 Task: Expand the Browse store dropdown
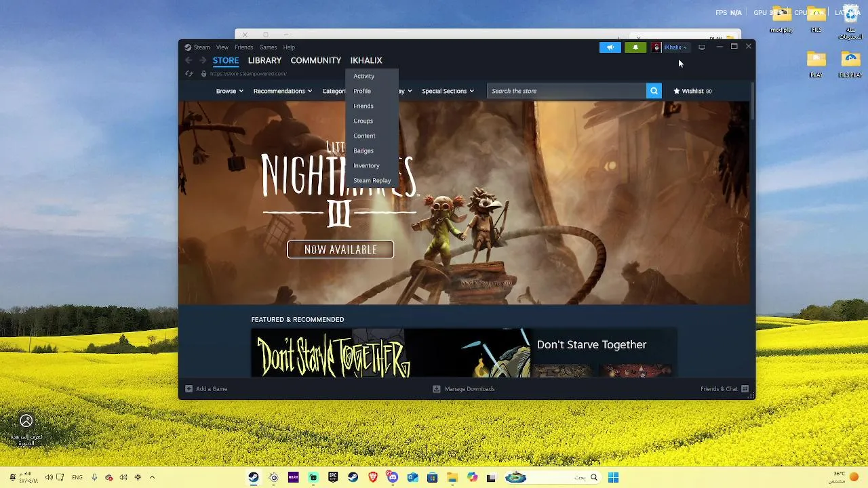click(229, 91)
